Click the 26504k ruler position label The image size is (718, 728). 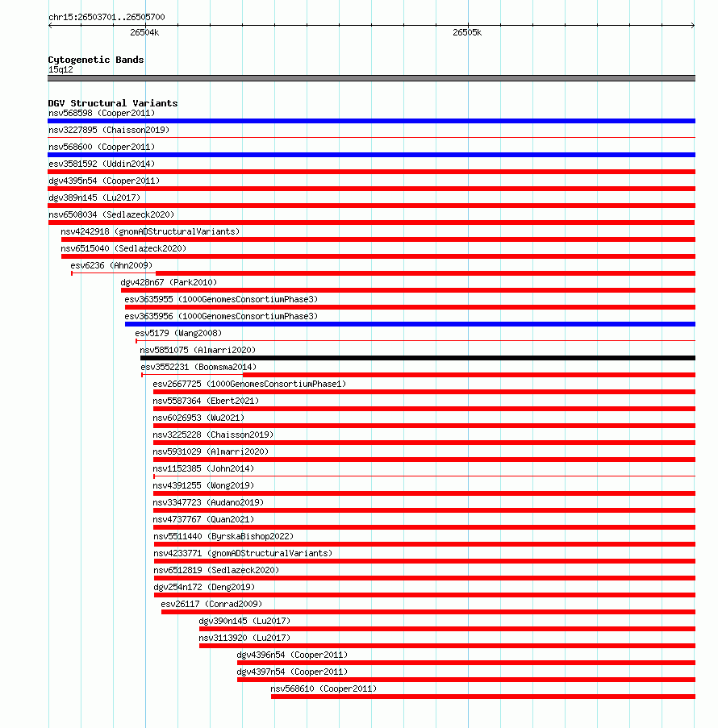click(x=144, y=33)
